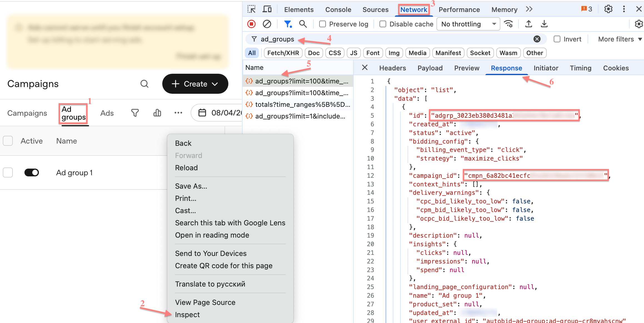Image resolution: width=644 pixels, height=323 pixels.
Task: Select Reload in the context menu
Action: (x=230, y=167)
